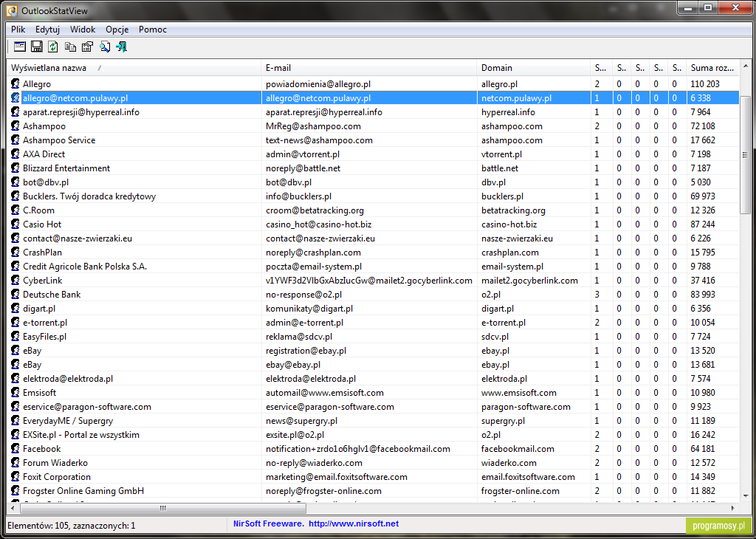The width and height of the screenshot is (756, 539).
Task: Click the contact icon beside Allegro
Action: tap(16, 84)
